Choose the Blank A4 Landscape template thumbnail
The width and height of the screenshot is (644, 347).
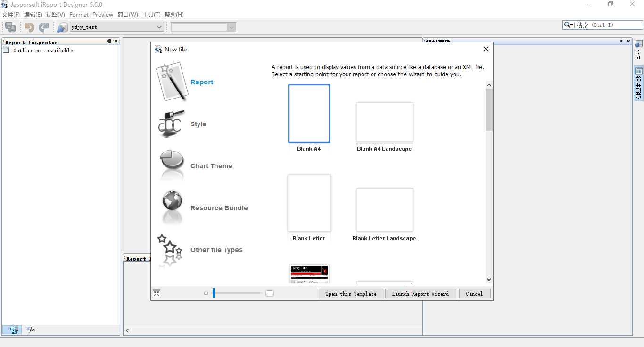coord(385,122)
